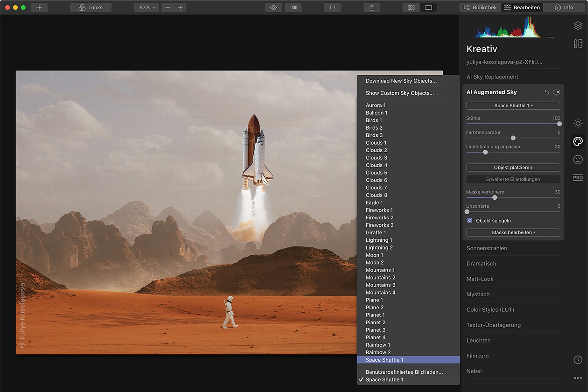Viewport: 588px width, 392px height.
Task: Select Rainbow 2 from sky objects list
Action: pyautogui.click(x=408, y=352)
